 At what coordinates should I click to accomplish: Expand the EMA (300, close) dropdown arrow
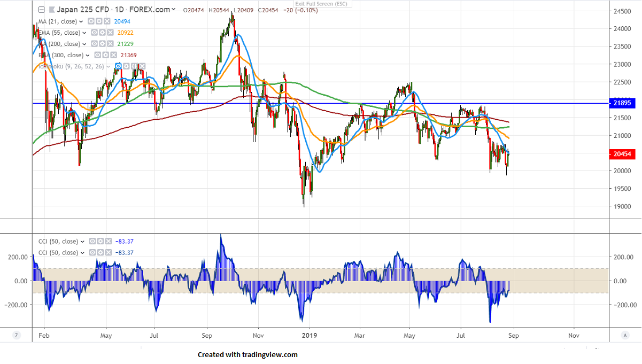click(x=88, y=56)
